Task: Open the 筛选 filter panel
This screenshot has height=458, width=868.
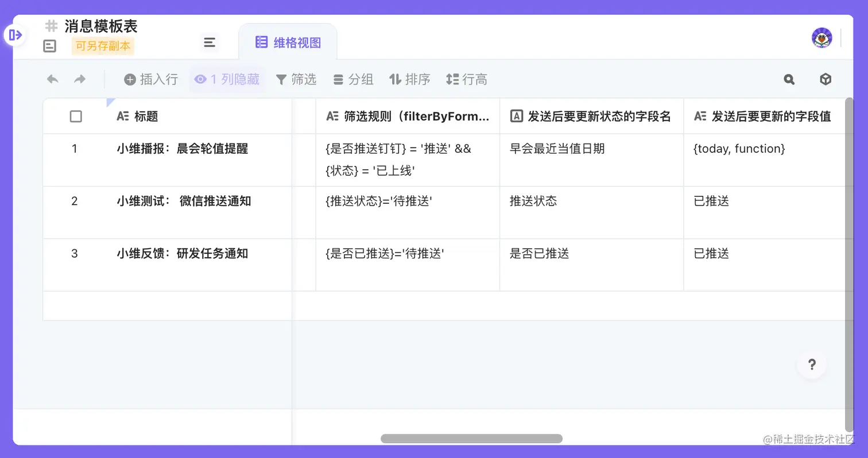Action: (296, 79)
